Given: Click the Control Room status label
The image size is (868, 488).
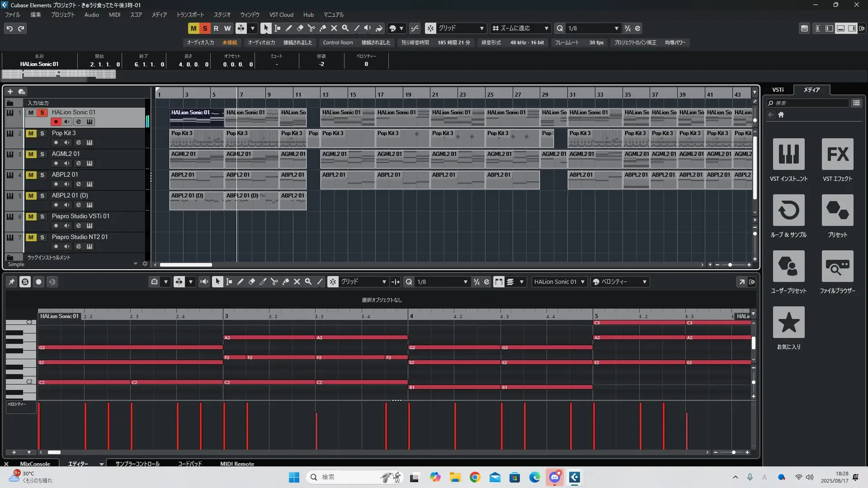Looking at the screenshot, I should click(338, 42).
